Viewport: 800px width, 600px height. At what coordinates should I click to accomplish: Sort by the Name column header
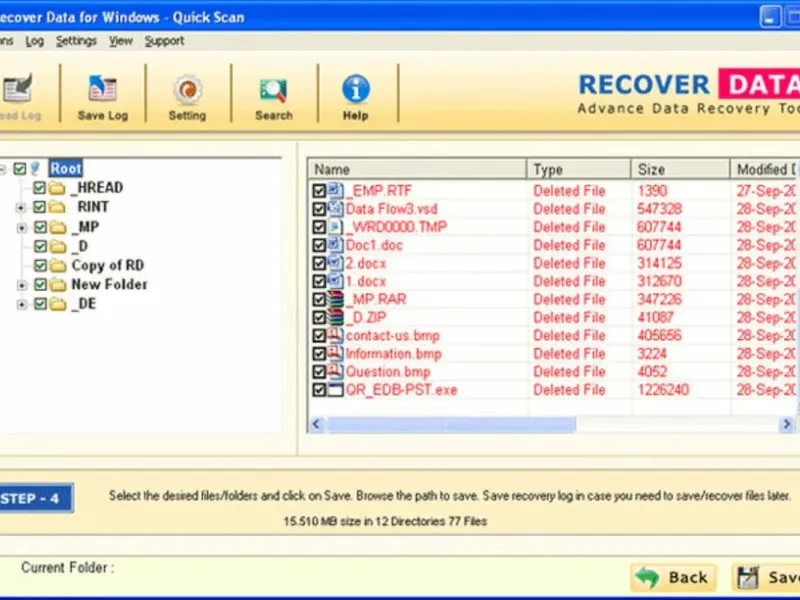click(416, 169)
